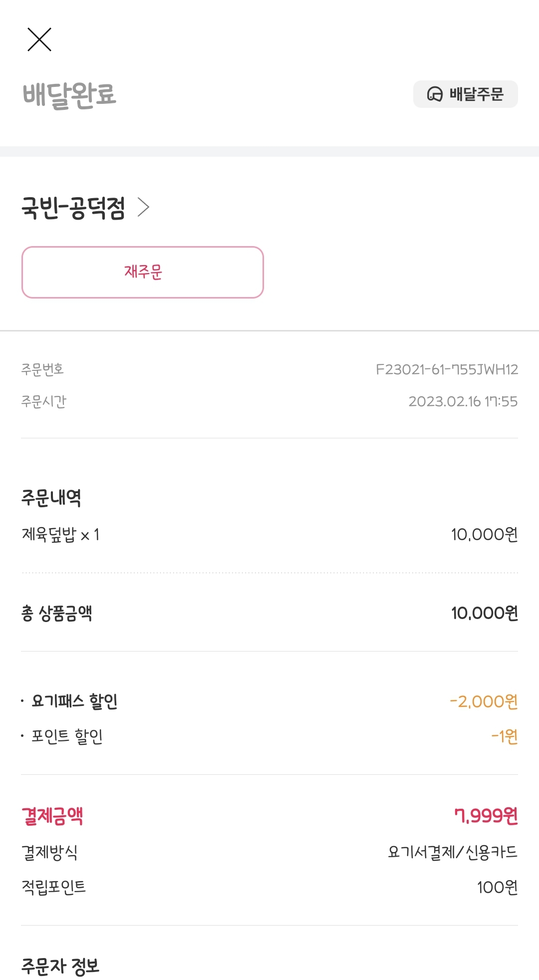The image size is (539, 980).
Task: Open the 주문자 정보 section heading
Action: coord(60,966)
